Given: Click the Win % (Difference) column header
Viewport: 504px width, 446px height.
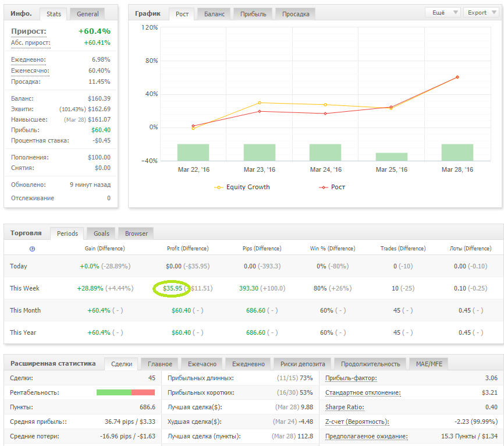Looking at the screenshot, I should click(x=333, y=249).
